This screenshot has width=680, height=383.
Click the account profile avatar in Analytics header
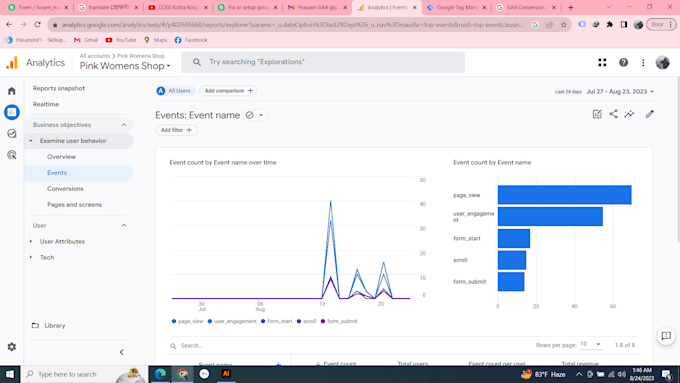tap(662, 63)
